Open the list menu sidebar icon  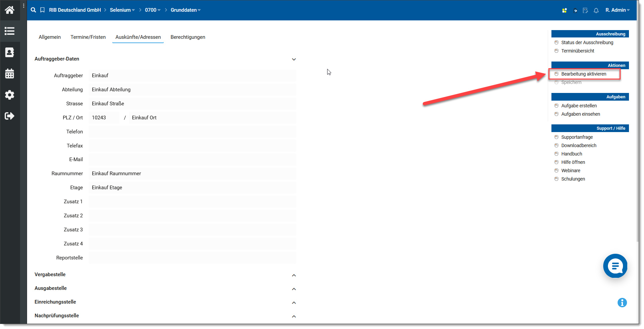pyautogui.click(x=10, y=31)
